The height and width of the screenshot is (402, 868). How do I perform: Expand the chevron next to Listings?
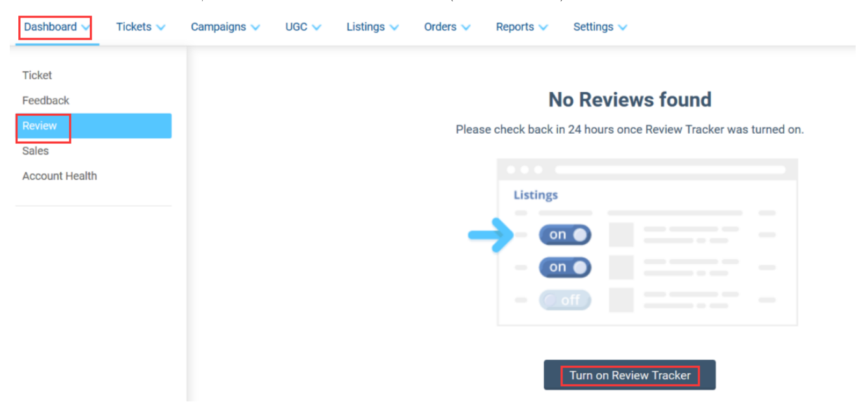(x=393, y=28)
